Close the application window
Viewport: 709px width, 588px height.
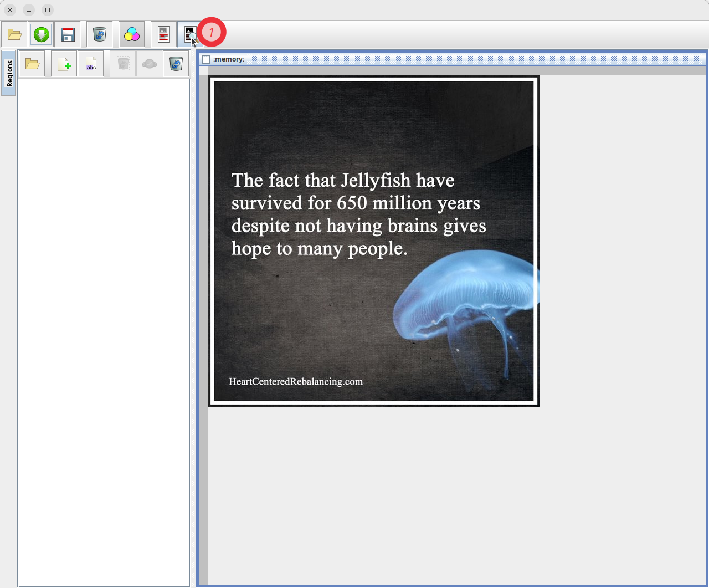[10, 10]
